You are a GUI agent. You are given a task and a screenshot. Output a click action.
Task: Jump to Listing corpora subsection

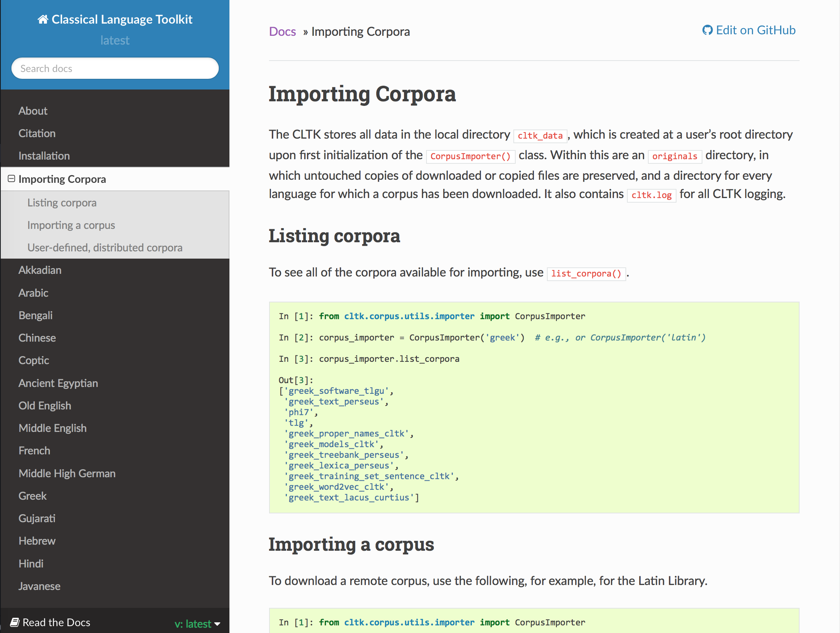62,203
